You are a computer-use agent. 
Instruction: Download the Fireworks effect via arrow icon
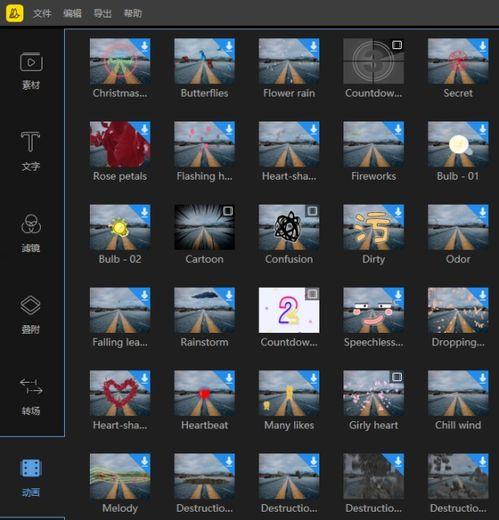click(398, 128)
